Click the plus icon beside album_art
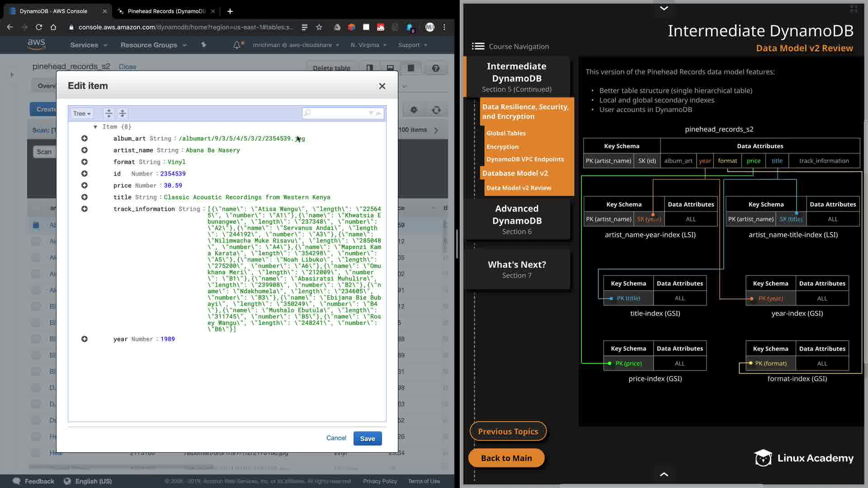The height and width of the screenshot is (488, 868). point(85,139)
